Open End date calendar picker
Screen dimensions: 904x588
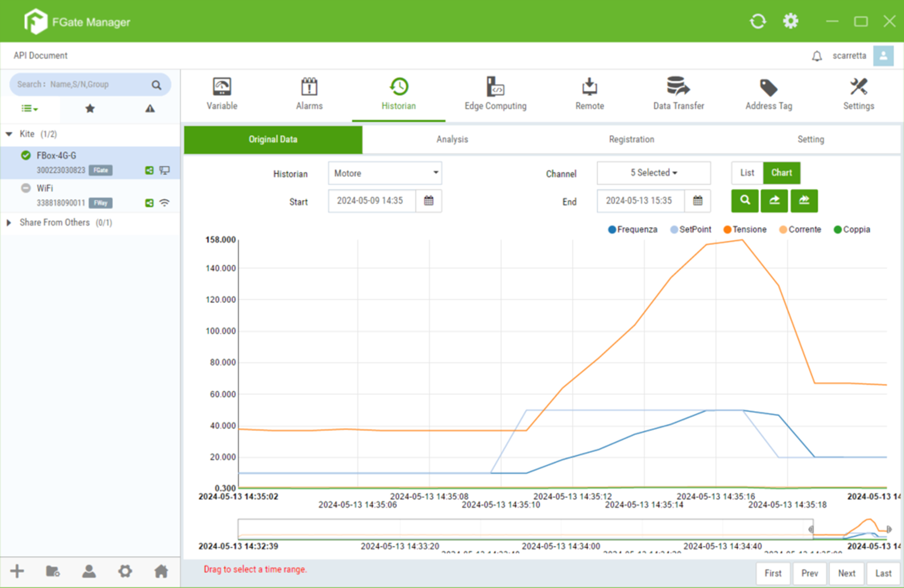[698, 201]
